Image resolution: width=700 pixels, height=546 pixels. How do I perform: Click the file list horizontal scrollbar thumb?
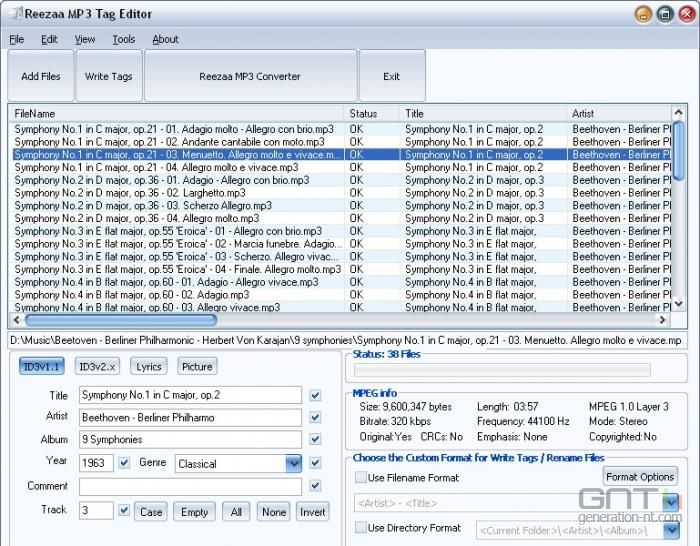[x=121, y=320]
